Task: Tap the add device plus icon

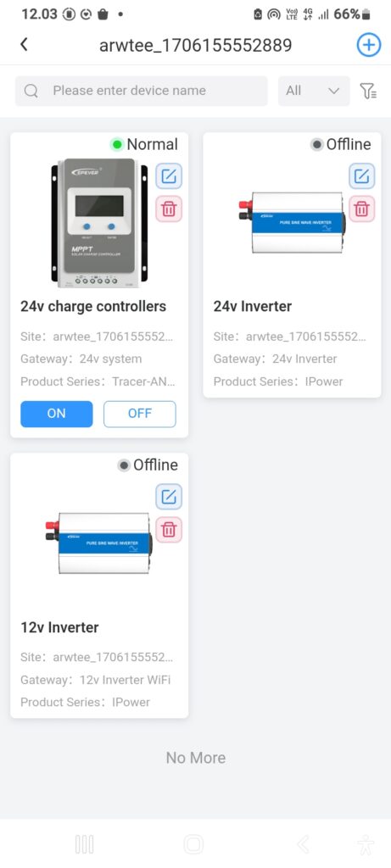Action: click(x=369, y=45)
